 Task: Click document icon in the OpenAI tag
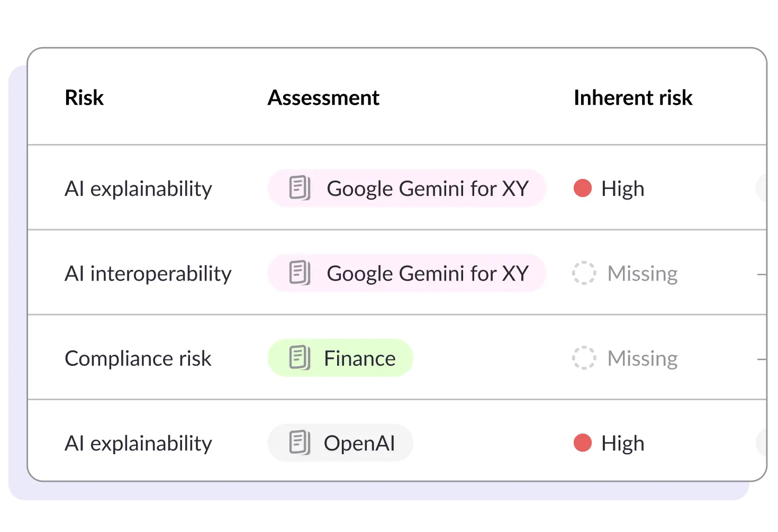300,443
